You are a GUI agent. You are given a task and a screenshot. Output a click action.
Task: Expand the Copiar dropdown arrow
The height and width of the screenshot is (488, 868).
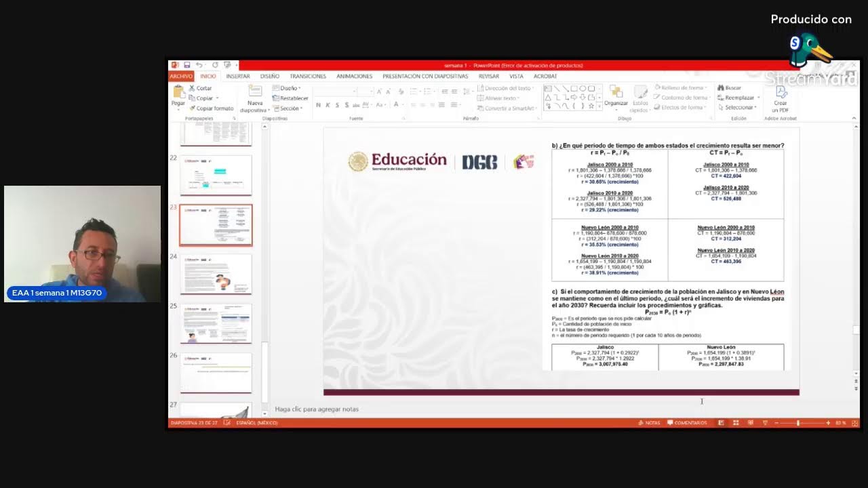point(217,98)
